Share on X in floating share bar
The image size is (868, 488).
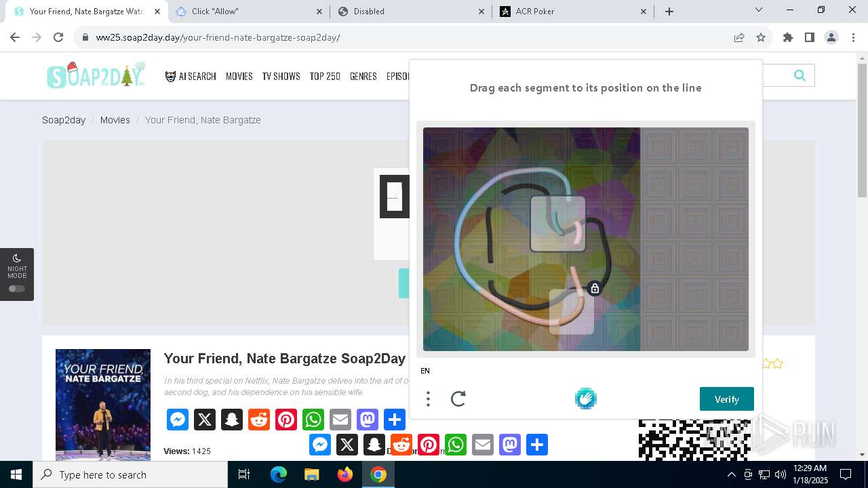(x=347, y=445)
